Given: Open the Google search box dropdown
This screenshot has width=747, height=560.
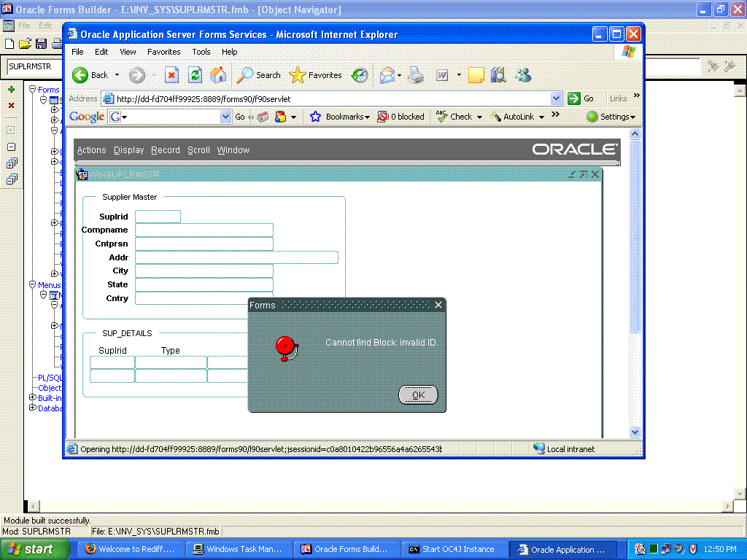Looking at the screenshot, I should pyautogui.click(x=225, y=117).
